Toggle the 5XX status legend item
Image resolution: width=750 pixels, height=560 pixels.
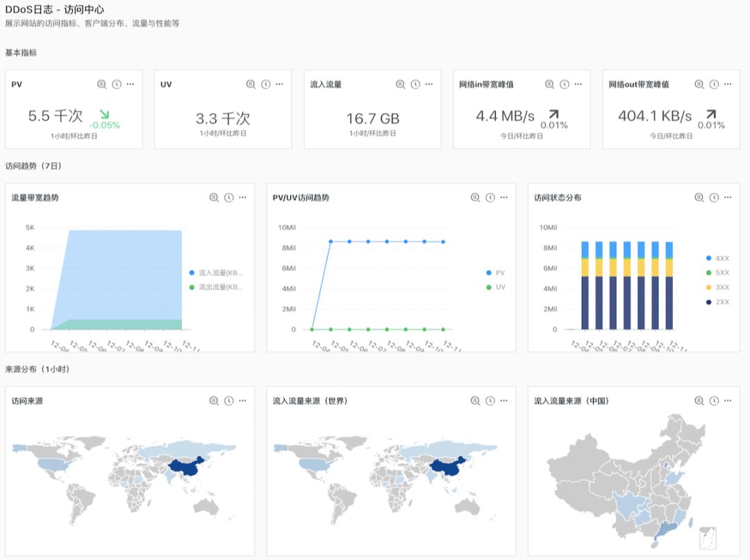717,273
